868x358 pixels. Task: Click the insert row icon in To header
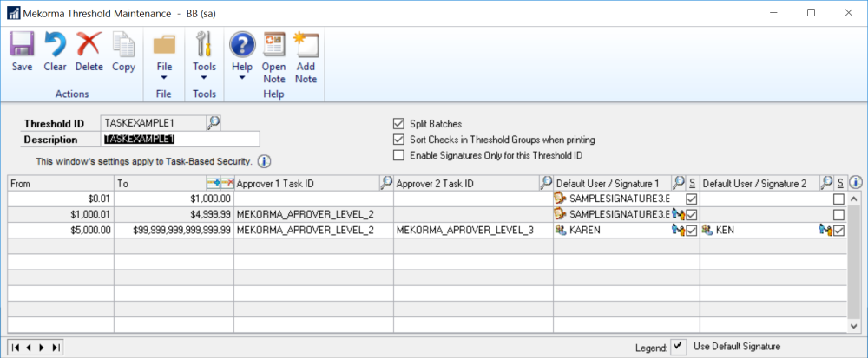214,182
